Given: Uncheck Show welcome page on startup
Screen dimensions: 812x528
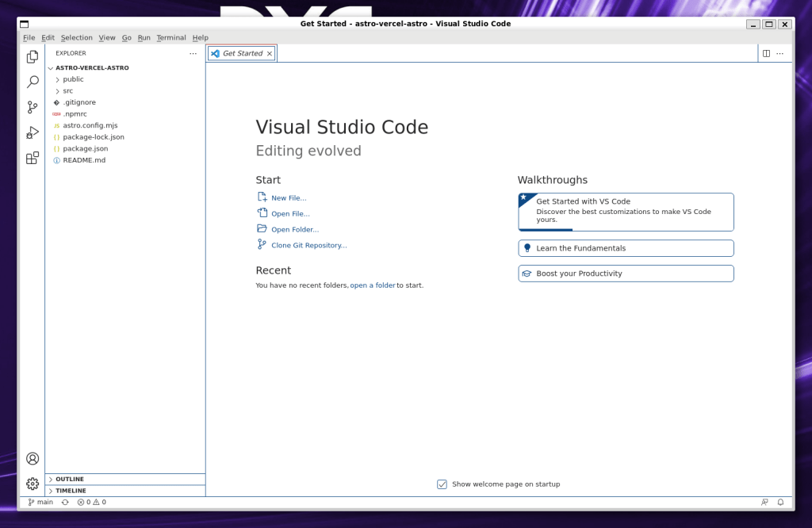Looking at the screenshot, I should [442, 484].
